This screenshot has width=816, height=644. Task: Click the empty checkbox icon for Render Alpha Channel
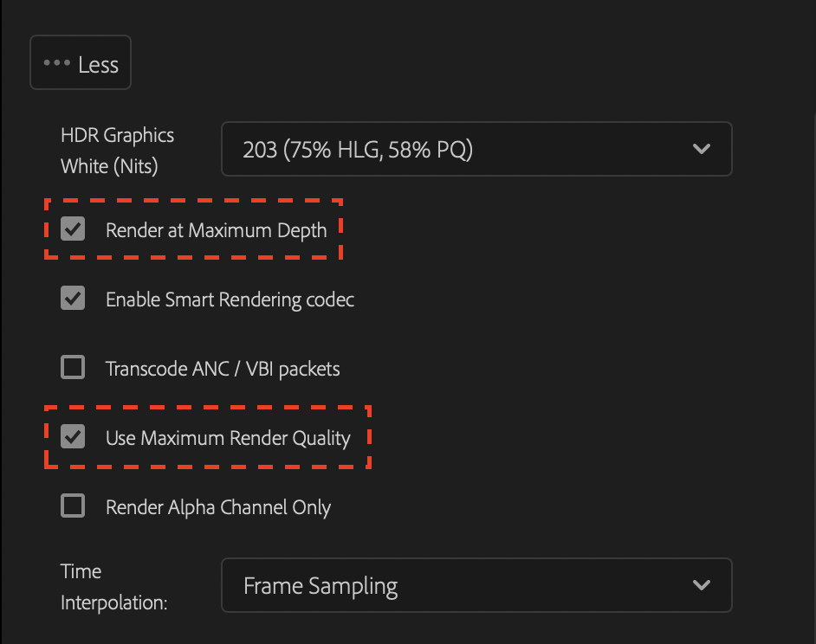pos(73,506)
